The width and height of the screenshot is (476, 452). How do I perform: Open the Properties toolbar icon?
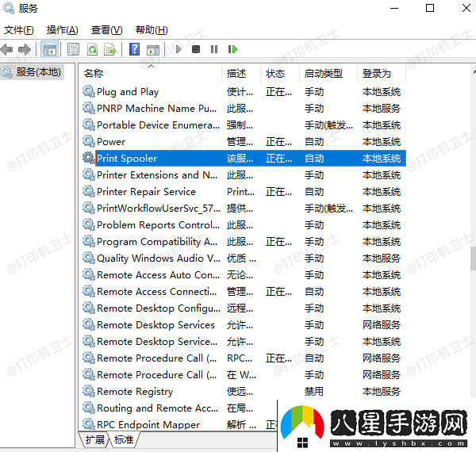coord(73,49)
